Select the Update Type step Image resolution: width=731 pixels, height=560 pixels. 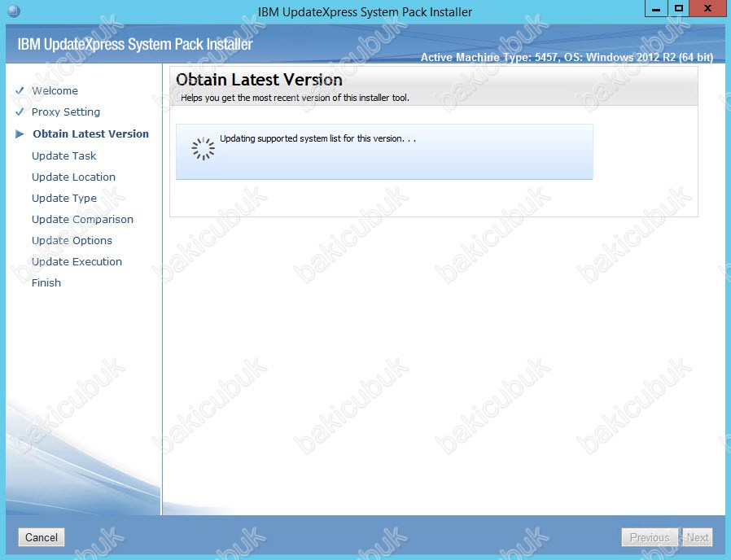click(64, 198)
